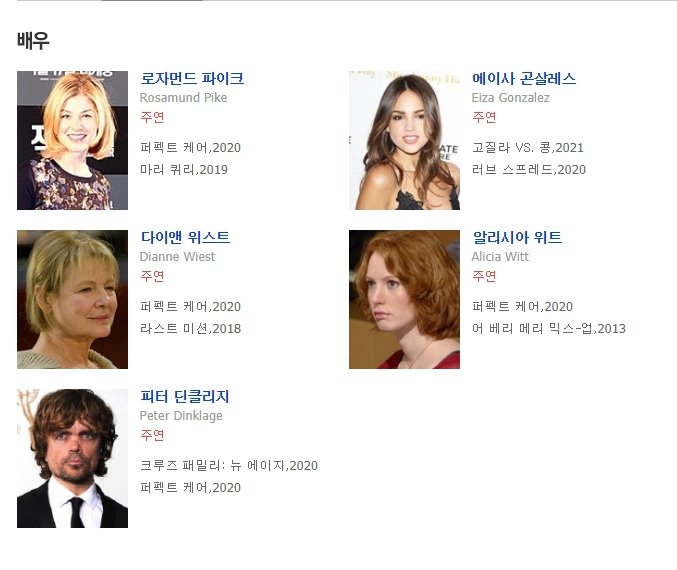Select the English name Alicia Witt
The width and height of the screenshot is (677, 570).
500,257
